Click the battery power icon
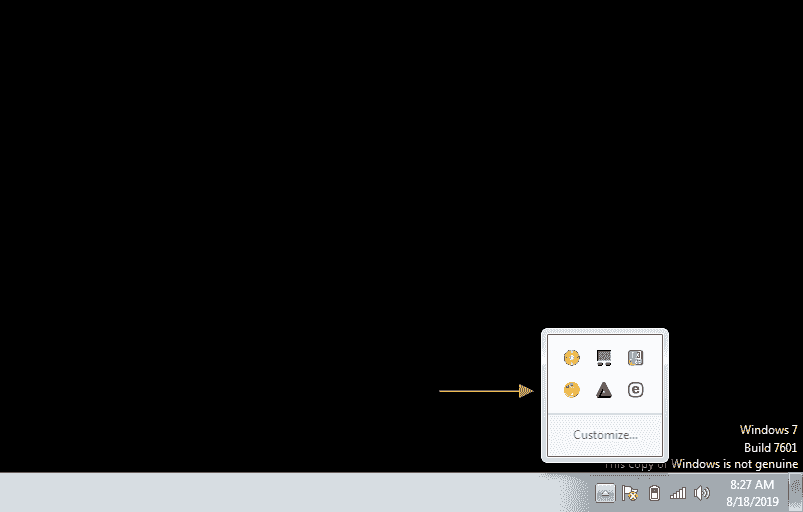Screen dimensions: 803x512 [654, 493]
